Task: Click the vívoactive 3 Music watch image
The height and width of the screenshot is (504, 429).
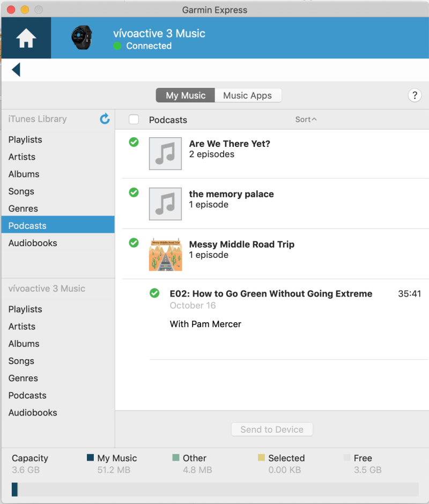Action: (x=82, y=38)
